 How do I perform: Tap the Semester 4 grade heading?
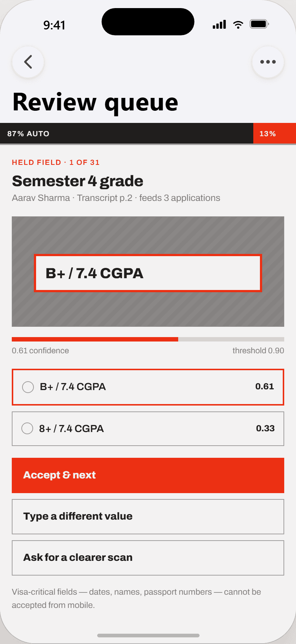coord(78,181)
